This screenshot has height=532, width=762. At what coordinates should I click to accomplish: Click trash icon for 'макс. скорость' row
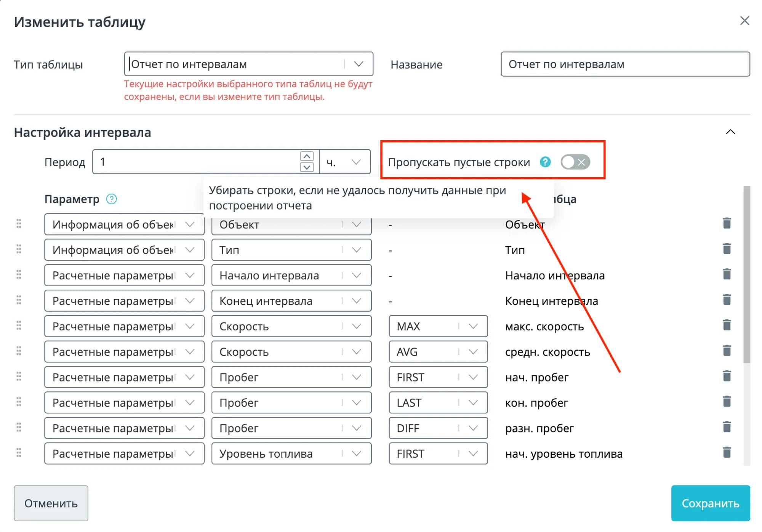[727, 325]
